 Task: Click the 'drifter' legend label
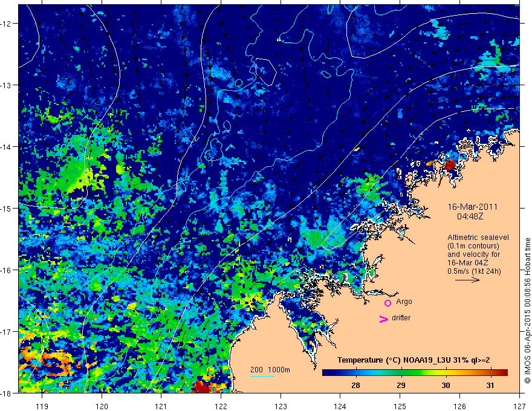[x=401, y=318]
